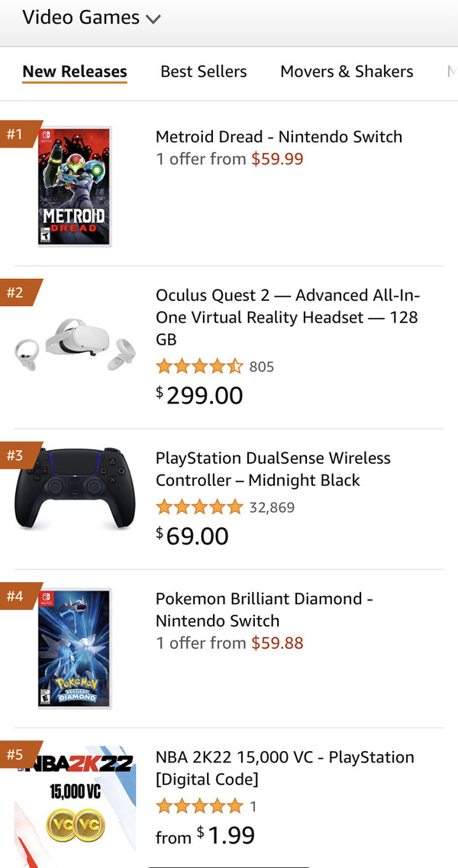The image size is (458, 868).
Task: Open the Oculus Quest 2 product title
Action: point(287,316)
